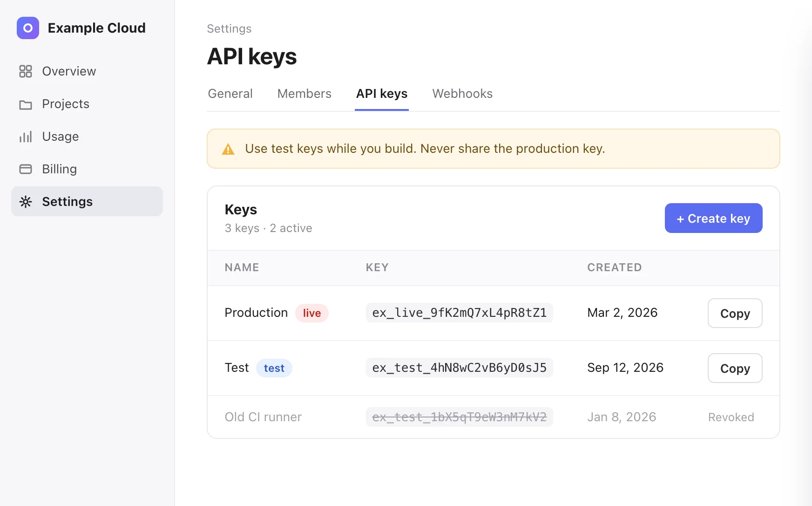Screen dimensions: 812x506
Task: Click the blue test badge
Action: click(x=274, y=368)
